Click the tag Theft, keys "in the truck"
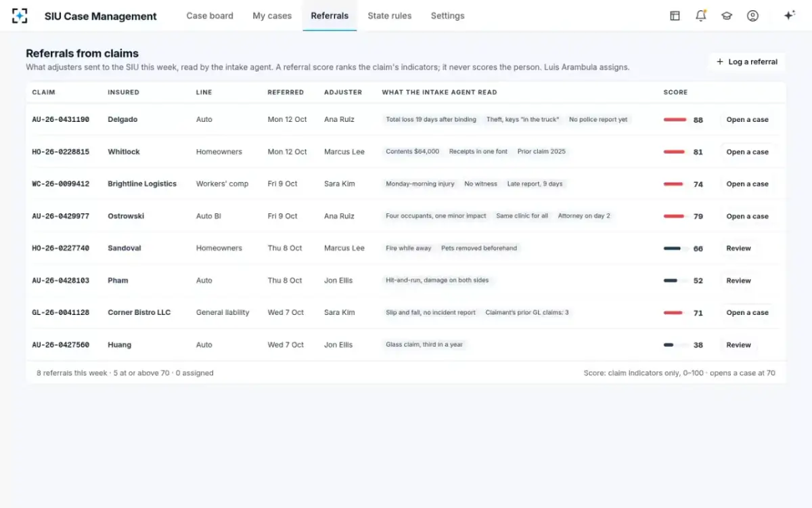This screenshot has width=812, height=508. tap(522, 120)
